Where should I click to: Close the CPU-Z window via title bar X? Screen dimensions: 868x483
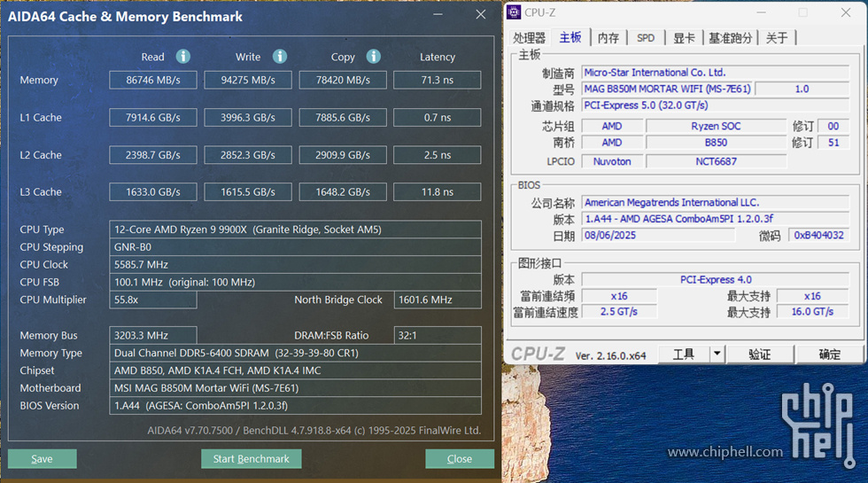tap(845, 12)
